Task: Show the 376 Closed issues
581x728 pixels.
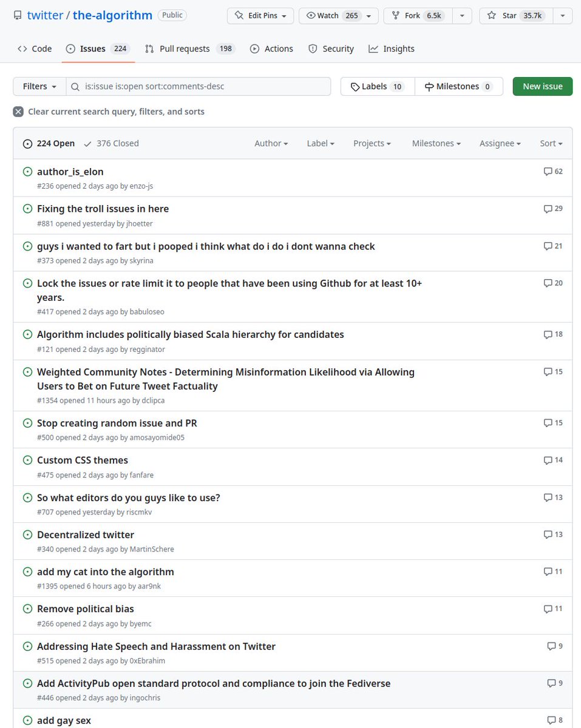Action: [x=111, y=143]
